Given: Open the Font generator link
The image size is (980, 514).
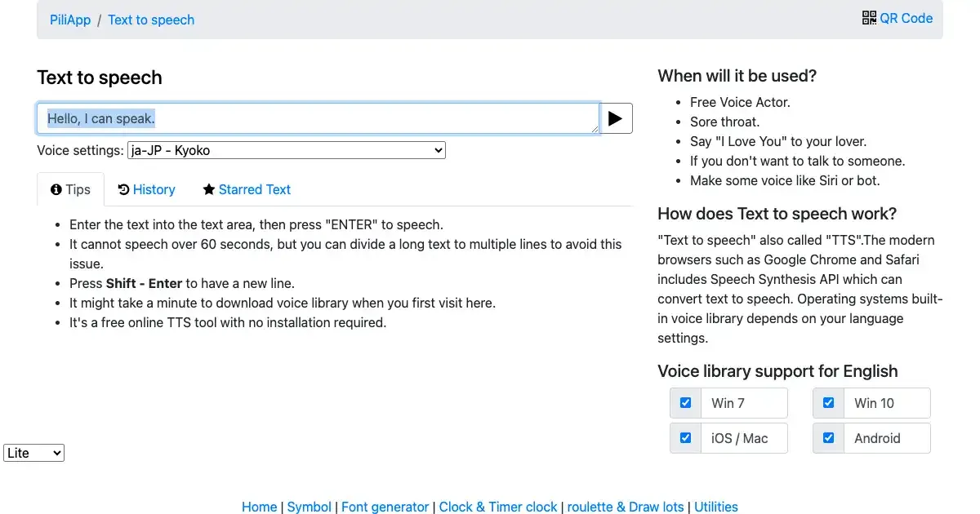Looking at the screenshot, I should point(385,507).
